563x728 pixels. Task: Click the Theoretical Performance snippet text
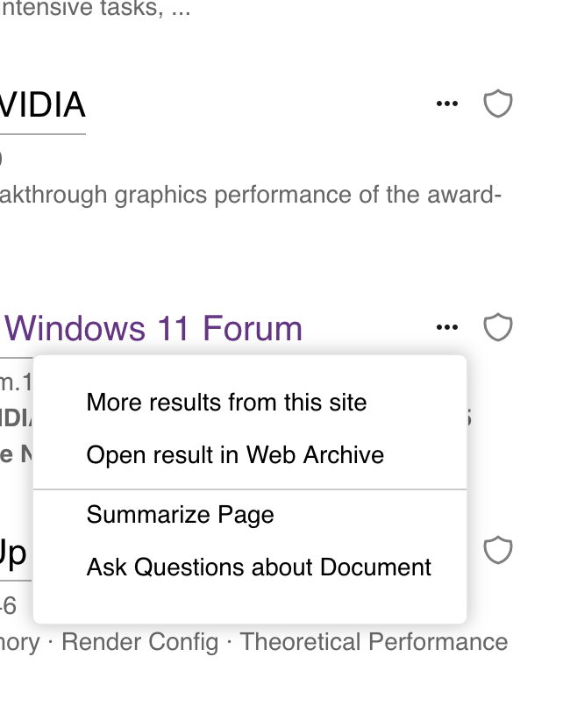[x=374, y=642]
